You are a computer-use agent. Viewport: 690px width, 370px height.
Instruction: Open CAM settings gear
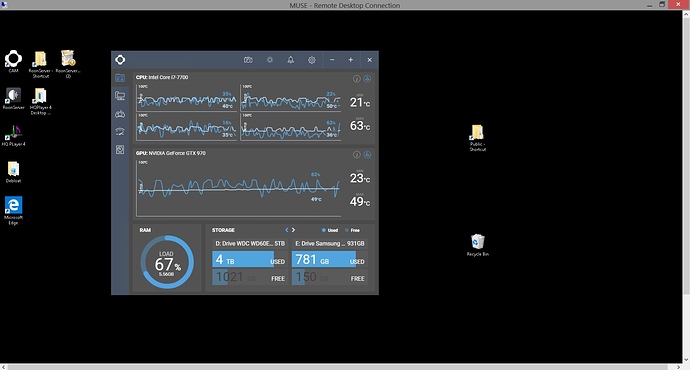coord(312,60)
